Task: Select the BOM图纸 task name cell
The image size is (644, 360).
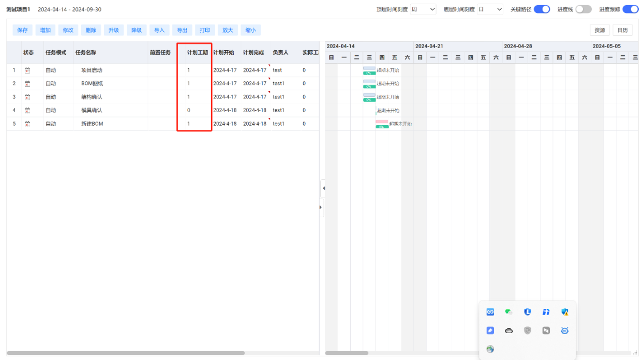Action: 111,83
